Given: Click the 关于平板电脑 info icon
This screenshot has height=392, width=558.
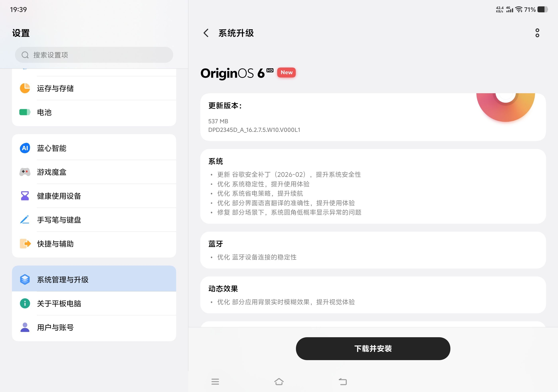Looking at the screenshot, I should point(25,303).
